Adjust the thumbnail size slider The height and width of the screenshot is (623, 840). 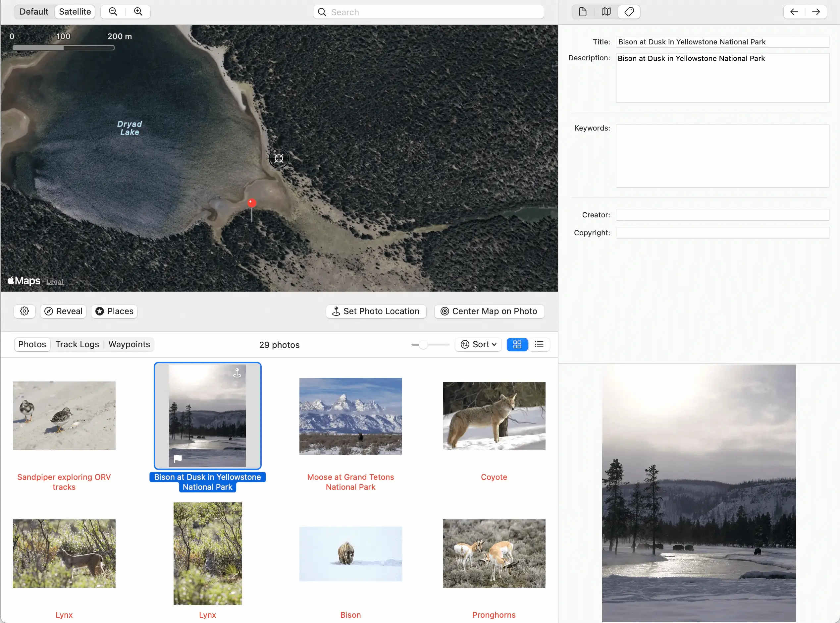pos(423,345)
